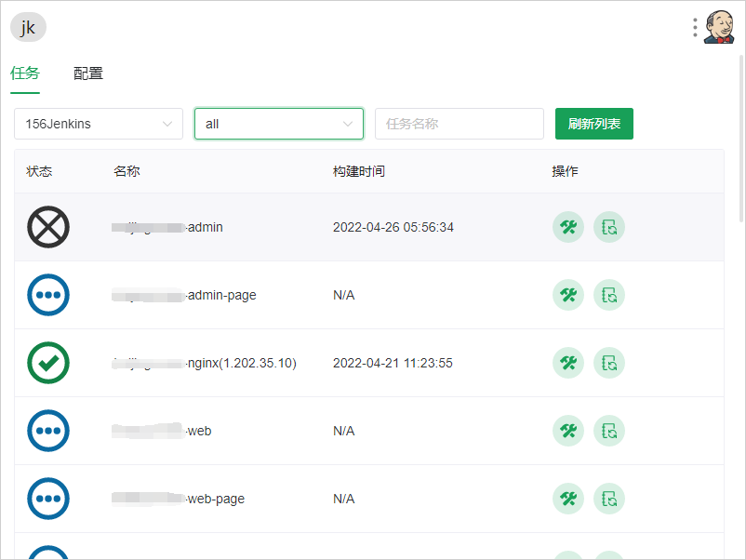
Task: Select the job name ending in -web
Action: pyautogui.click(x=161, y=431)
